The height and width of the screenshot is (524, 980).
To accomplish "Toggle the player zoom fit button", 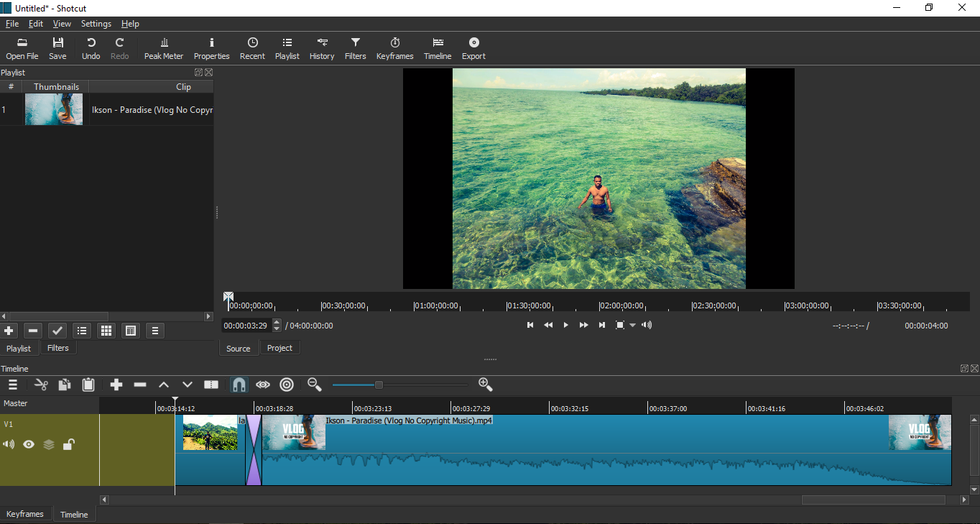I will pos(620,326).
